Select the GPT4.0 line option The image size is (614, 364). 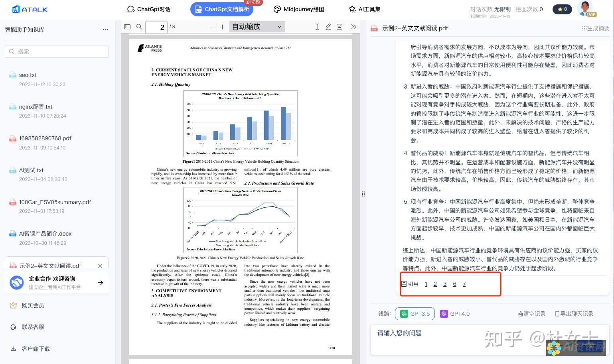455,314
